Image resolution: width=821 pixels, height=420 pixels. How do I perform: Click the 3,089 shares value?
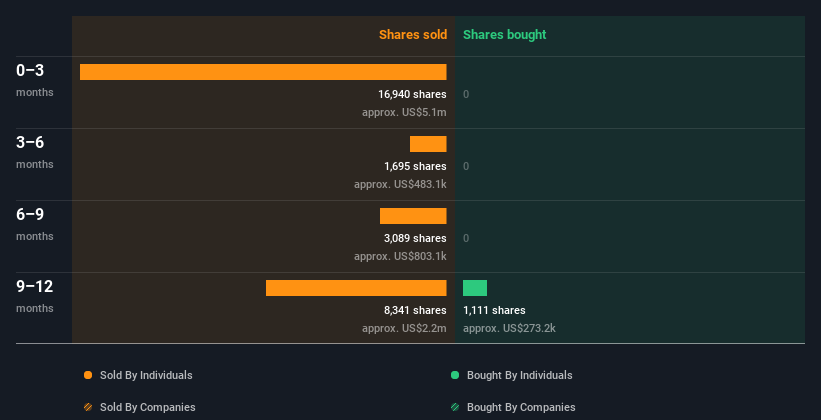pyautogui.click(x=415, y=238)
